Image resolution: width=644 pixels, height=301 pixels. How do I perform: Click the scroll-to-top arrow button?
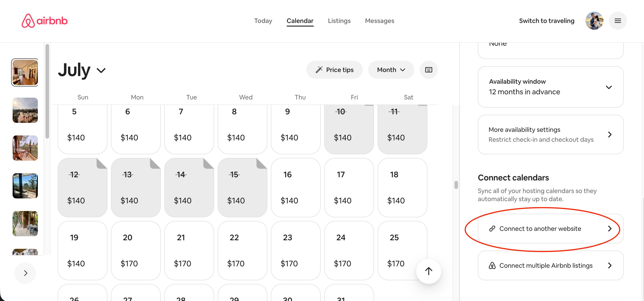tap(429, 271)
